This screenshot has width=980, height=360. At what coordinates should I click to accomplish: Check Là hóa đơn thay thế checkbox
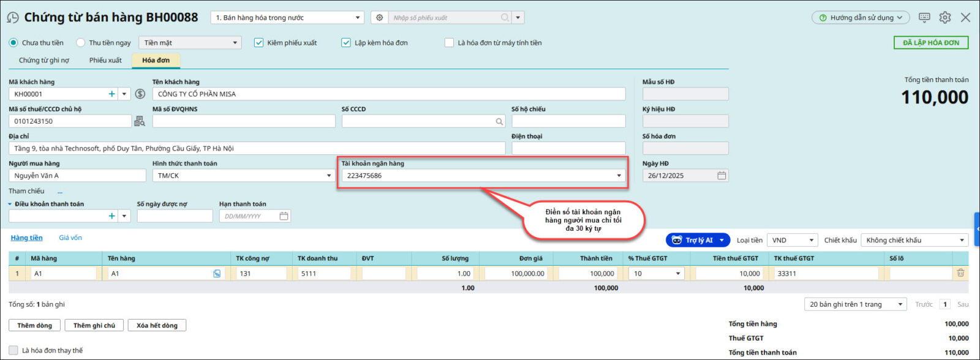(13, 350)
